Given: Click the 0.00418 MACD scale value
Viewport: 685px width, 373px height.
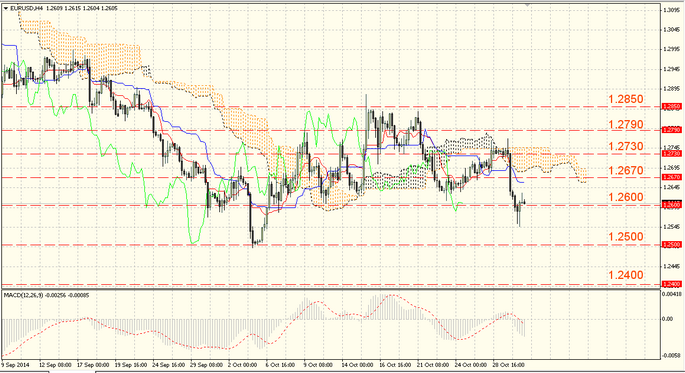Looking at the screenshot, I should pyautogui.click(x=671, y=294).
